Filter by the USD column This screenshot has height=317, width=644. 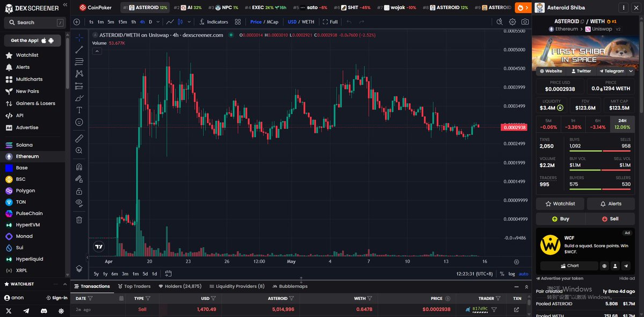pos(214,298)
